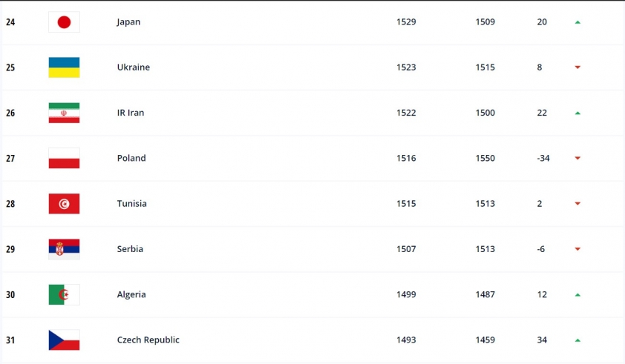This screenshot has height=364, width=625.
Task: Click Czech Republic's green up arrow
Action: [x=577, y=340]
